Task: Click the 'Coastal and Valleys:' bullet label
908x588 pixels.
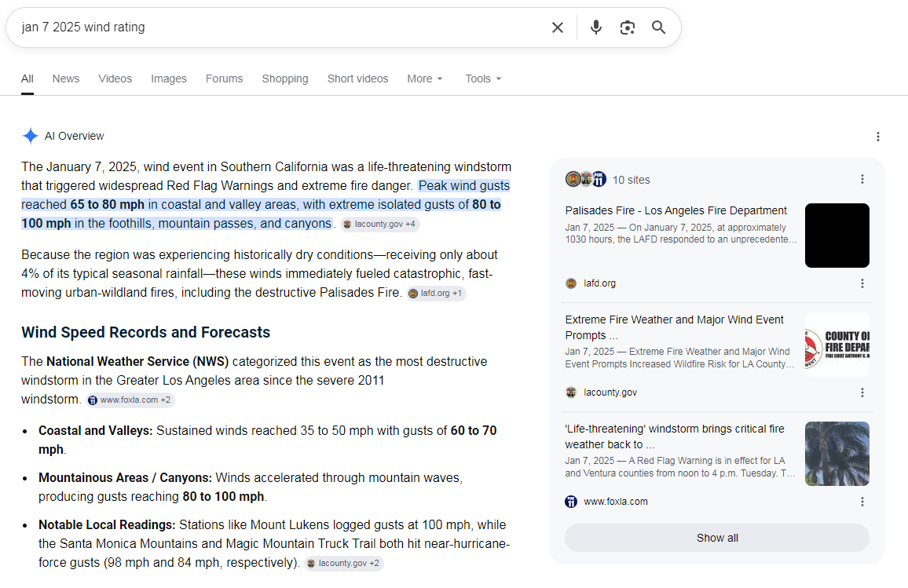Action: click(96, 430)
